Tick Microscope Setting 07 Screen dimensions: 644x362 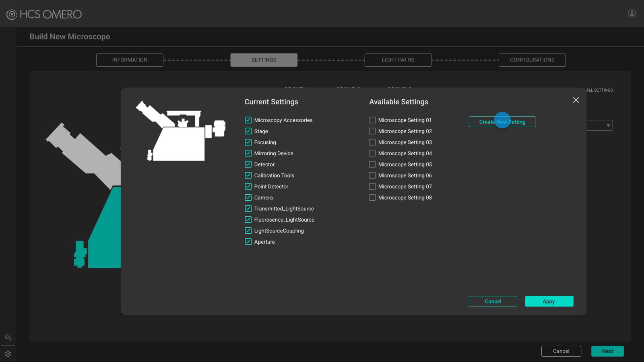[372, 187]
